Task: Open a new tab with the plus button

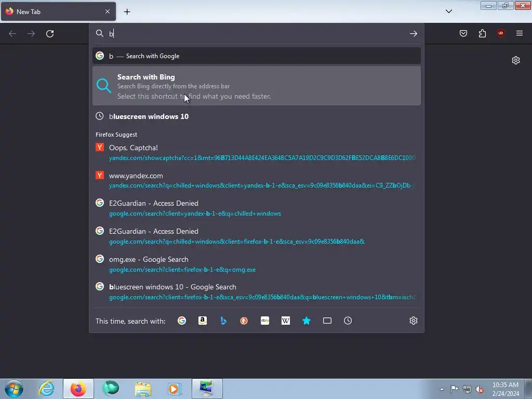Action: click(127, 11)
